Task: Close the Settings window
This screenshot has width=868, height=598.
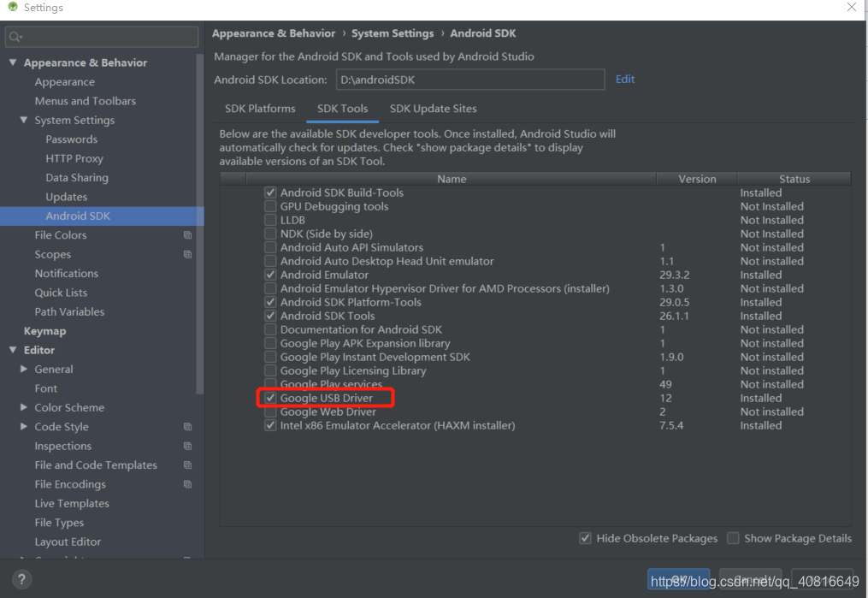Action: 852,7
